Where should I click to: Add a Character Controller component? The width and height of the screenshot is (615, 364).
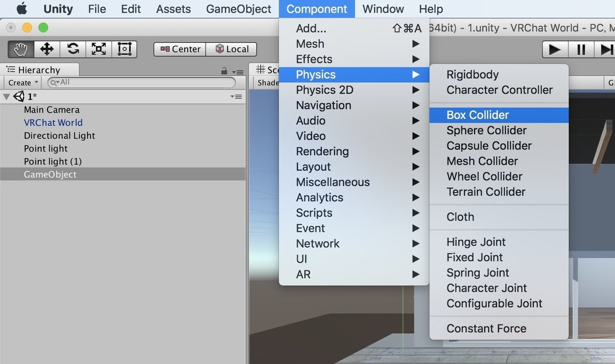pyautogui.click(x=499, y=90)
